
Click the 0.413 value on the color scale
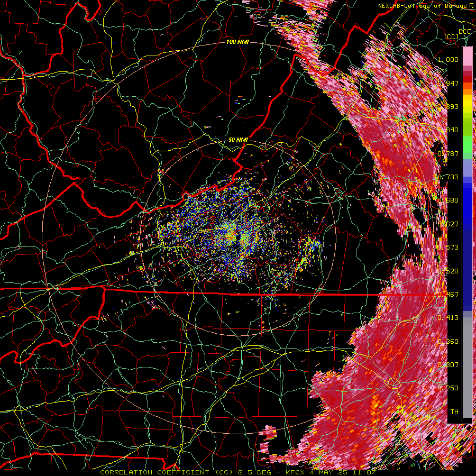[x=448, y=317]
